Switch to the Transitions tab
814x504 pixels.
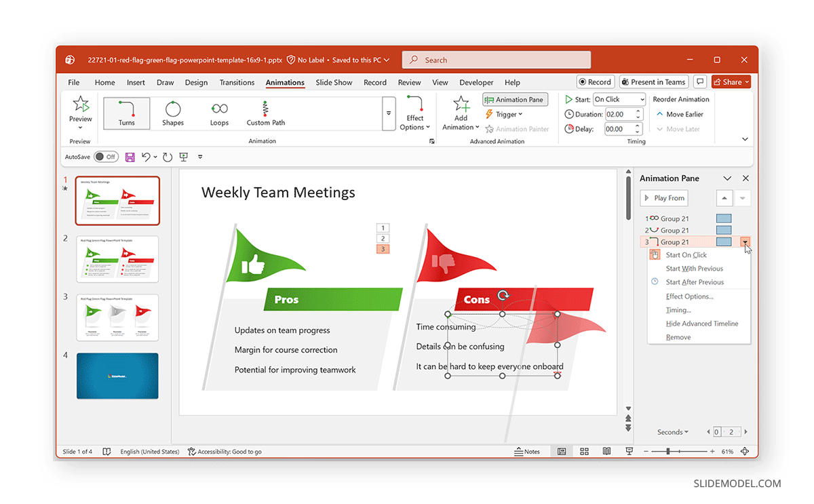[237, 82]
